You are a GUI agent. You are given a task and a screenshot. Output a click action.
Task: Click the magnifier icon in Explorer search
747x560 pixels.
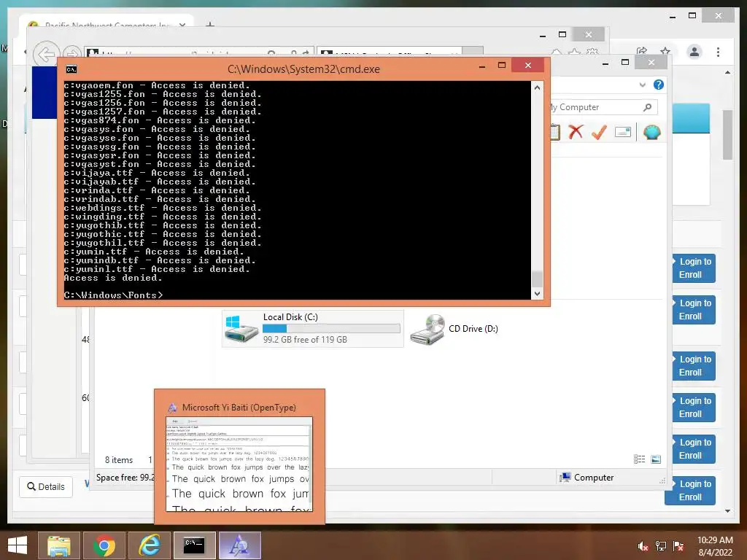(x=648, y=107)
